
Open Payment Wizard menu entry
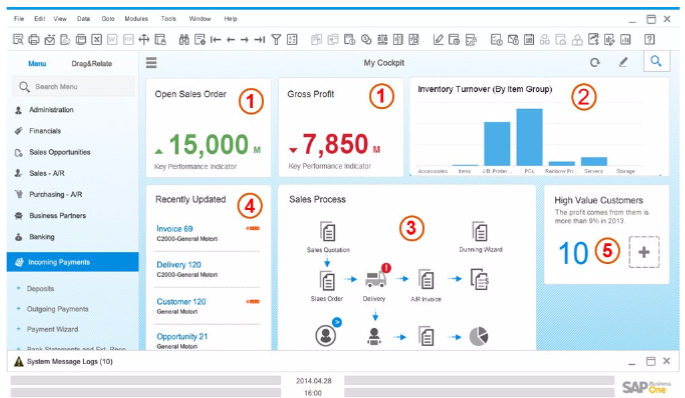point(52,329)
